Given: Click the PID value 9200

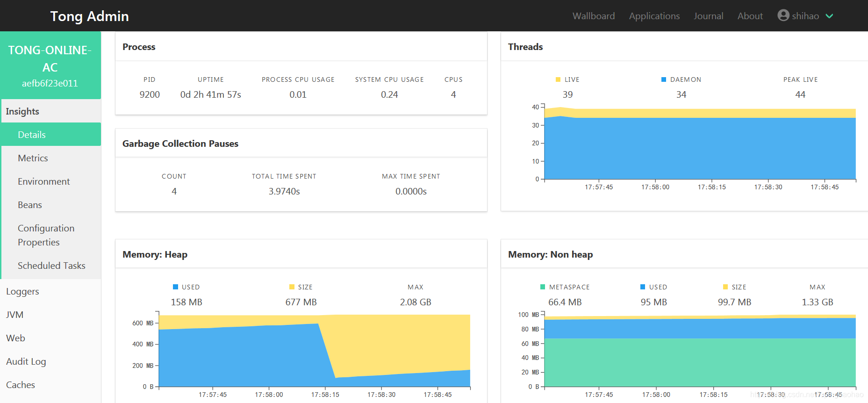Looking at the screenshot, I should pyautogui.click(x=150, y=94).
